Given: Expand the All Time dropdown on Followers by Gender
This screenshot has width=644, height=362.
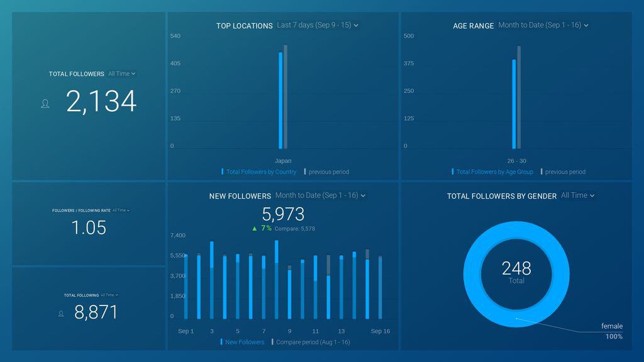Looking at the screenshot, I should point(577,195).
